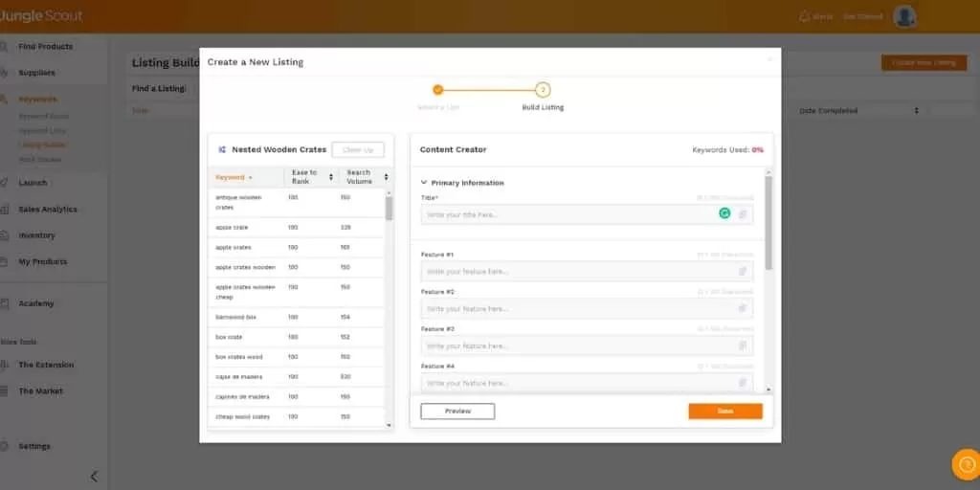980x490 pixels.
Task: Sort the table by Keyword column
Action: pyautogui.click(x=234, y=177)
